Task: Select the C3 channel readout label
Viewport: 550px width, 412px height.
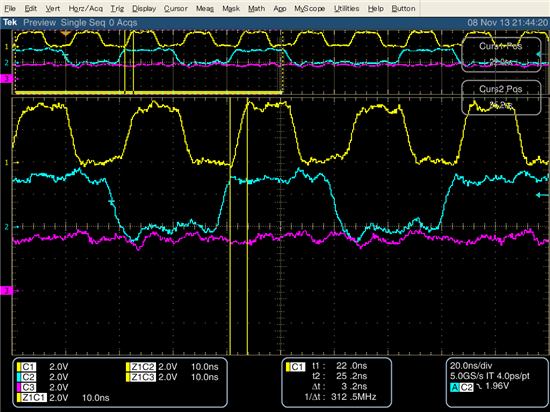Action: pos(27,387)
